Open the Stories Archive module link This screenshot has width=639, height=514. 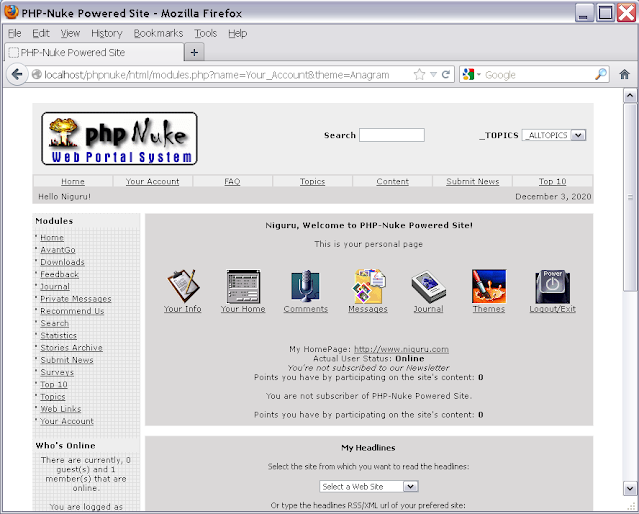(x=71, y=348)
